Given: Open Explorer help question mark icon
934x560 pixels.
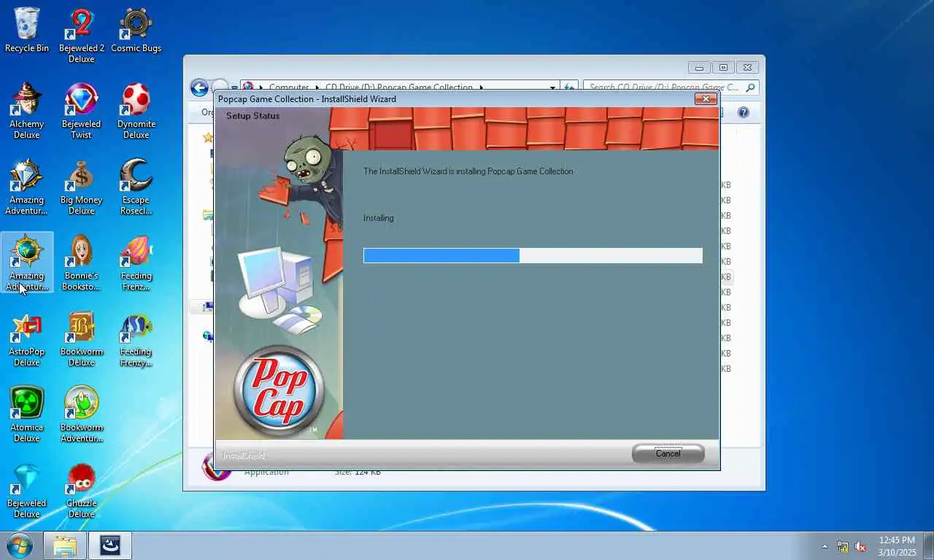Looking at the screenshot, I should [x=744, y=112].
